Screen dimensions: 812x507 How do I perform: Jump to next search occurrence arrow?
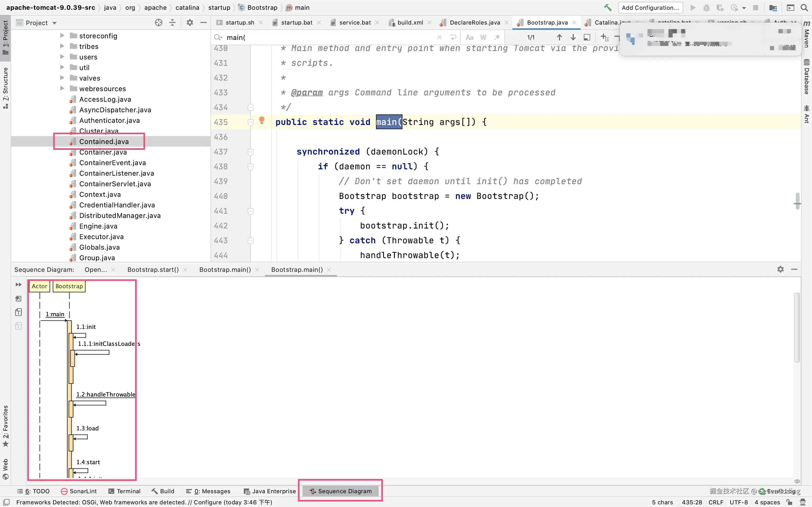573,37
